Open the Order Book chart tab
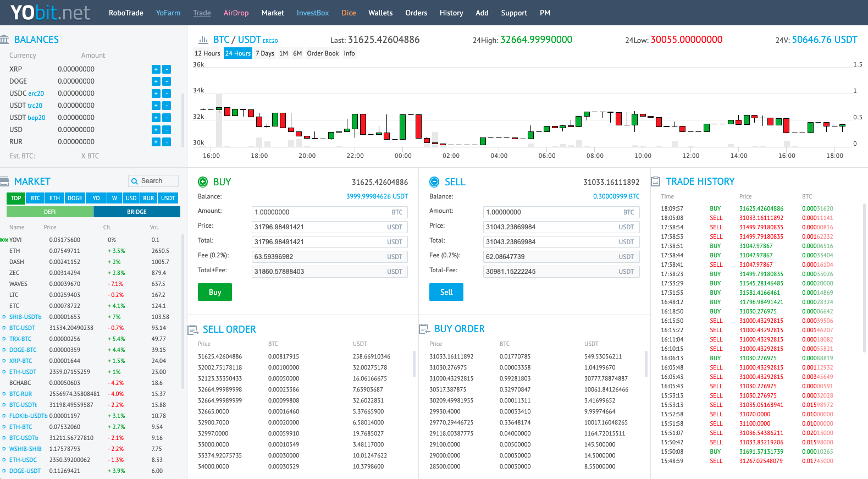 (x=323, y=53)
